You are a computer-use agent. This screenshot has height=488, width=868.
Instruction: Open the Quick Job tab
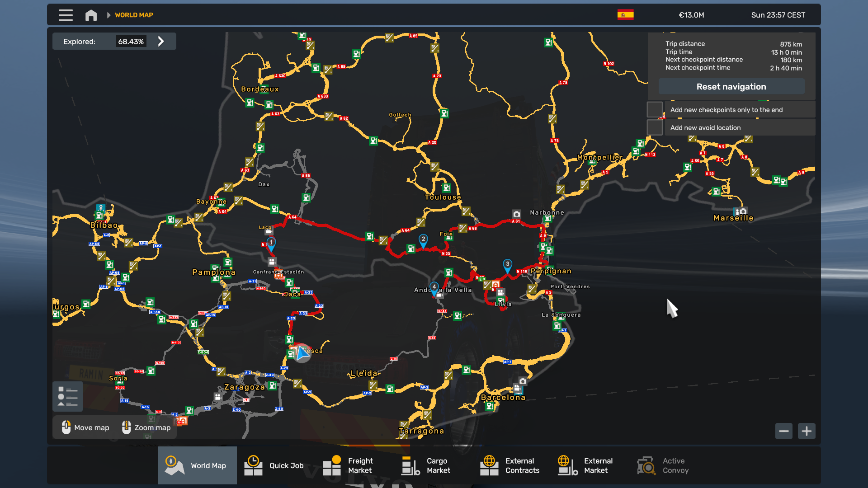pos(276,465)
